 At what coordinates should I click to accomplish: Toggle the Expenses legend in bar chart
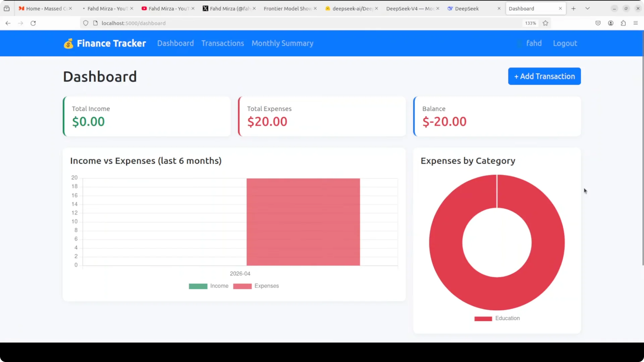pyautogui.click(x=256, y=286)
